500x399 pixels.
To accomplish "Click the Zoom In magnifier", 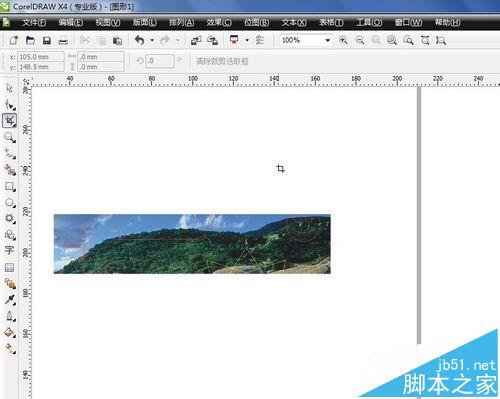I will [x=343, y=40].
